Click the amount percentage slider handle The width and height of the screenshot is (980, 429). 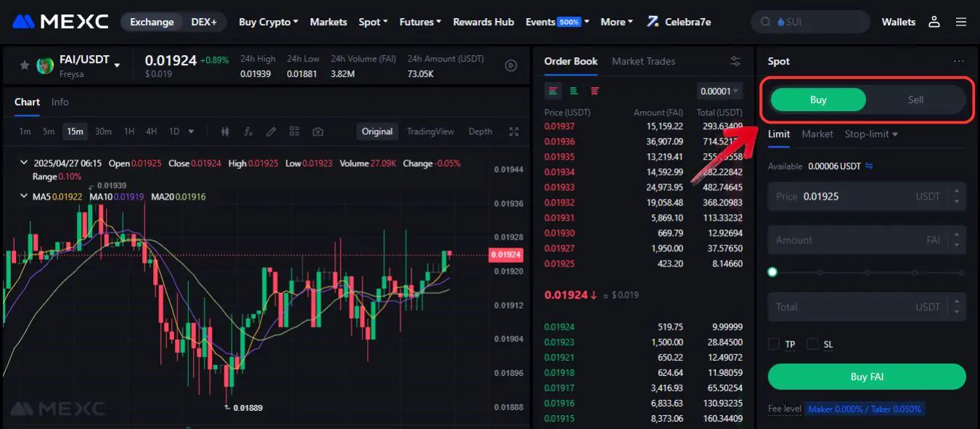(x=773, y=272)
